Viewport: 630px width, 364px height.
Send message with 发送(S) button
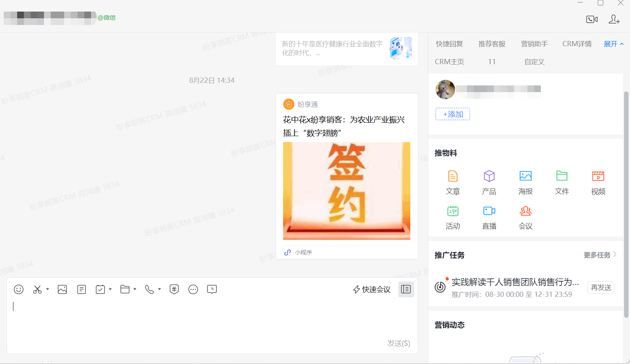399,343
